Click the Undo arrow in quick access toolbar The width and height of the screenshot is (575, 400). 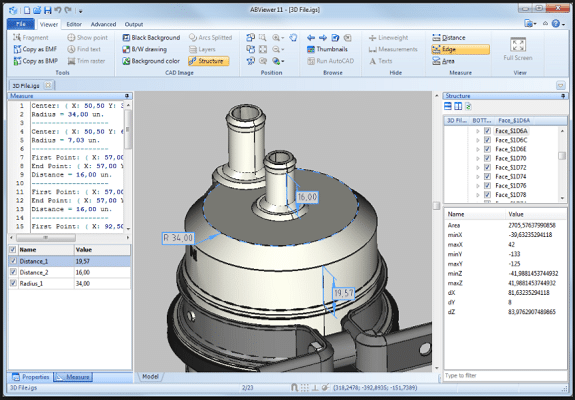[58, 10]
